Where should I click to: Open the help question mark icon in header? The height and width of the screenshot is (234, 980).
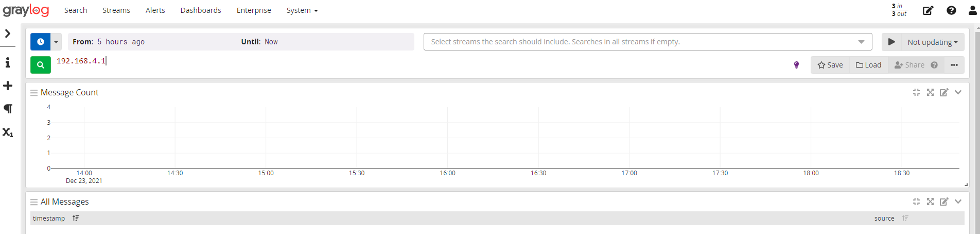tap(951, 10)
